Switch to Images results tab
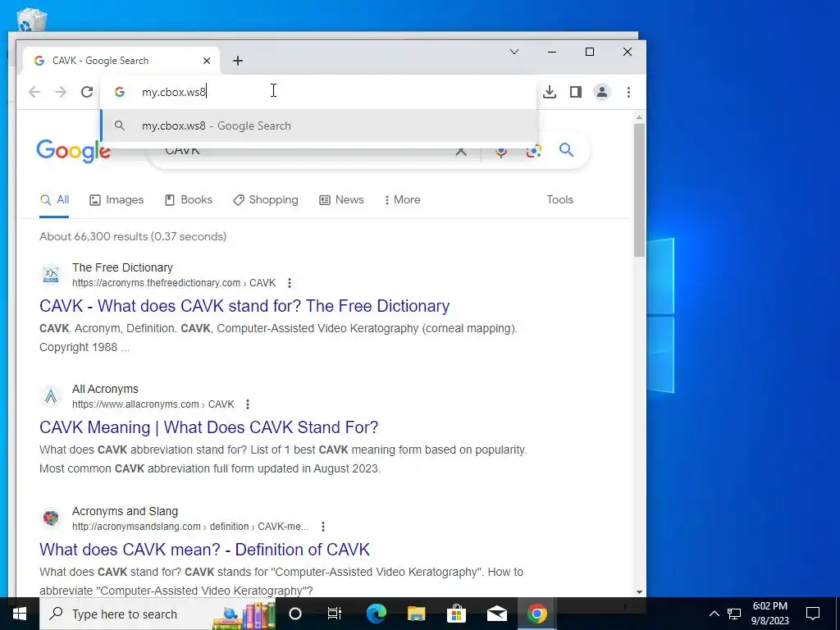Image resolution: width=840 pixels, height=630 pixels. coord(116,200)
